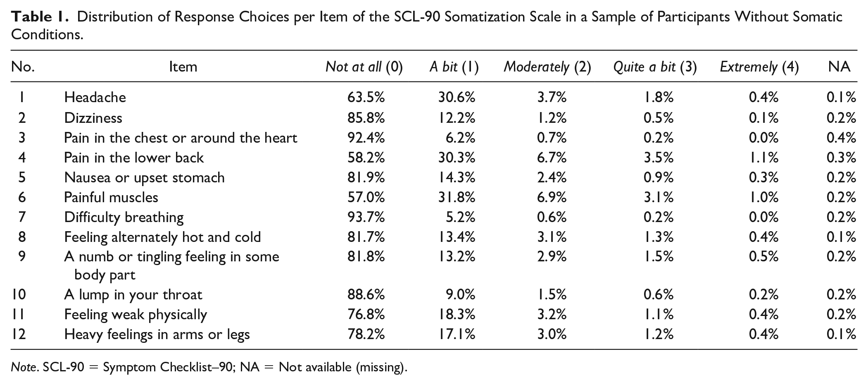The height and width of the screenshot is (385, 868).
Task: Select 'Nausea or upset stomach' text
Action: pyautogui.click(x=144, y=177)
